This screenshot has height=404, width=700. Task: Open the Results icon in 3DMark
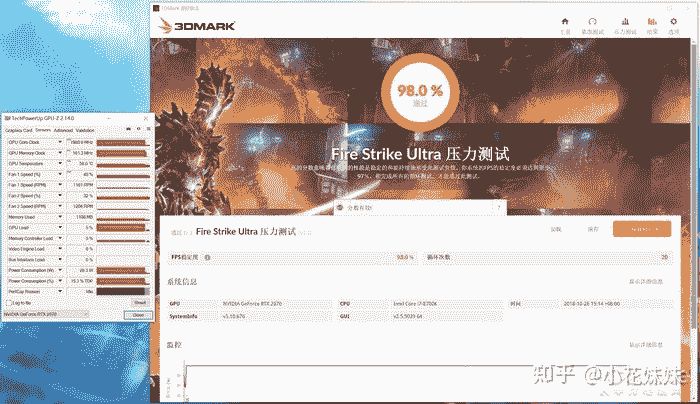point(649,23)
